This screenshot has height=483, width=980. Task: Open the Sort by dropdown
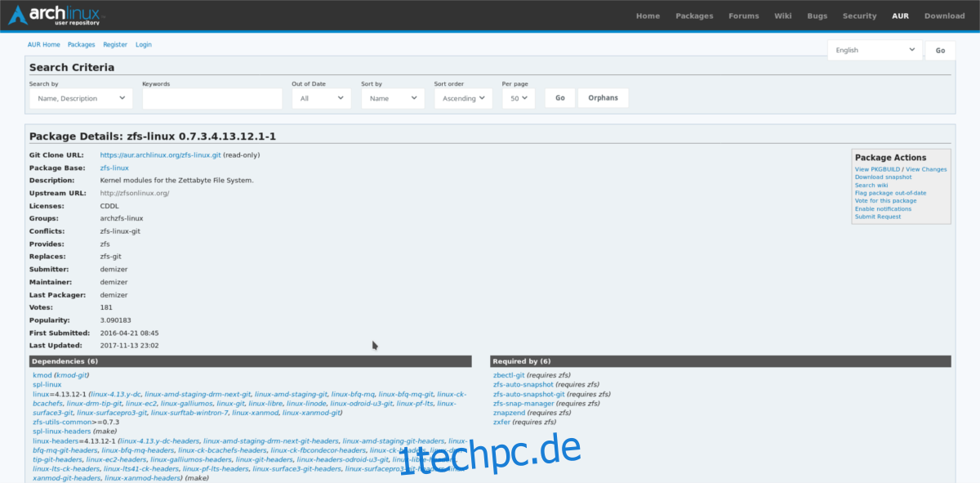click(393, 98)
